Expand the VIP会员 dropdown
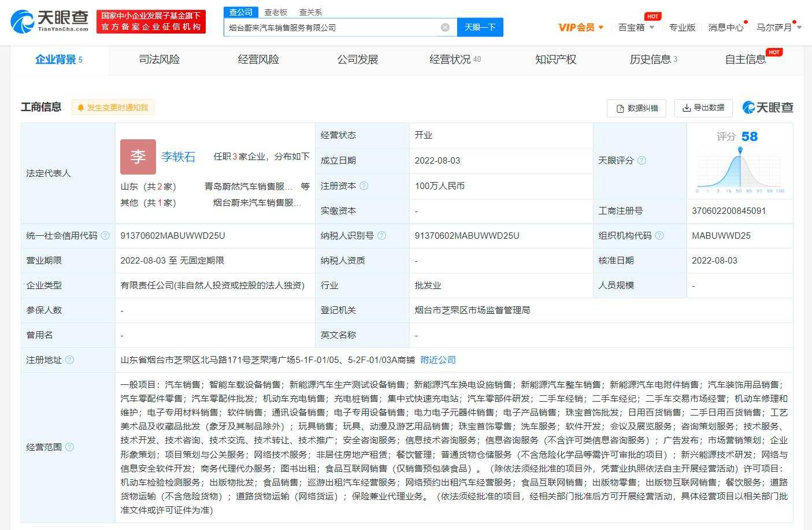The image size is (812, 530). coord(581,27)
